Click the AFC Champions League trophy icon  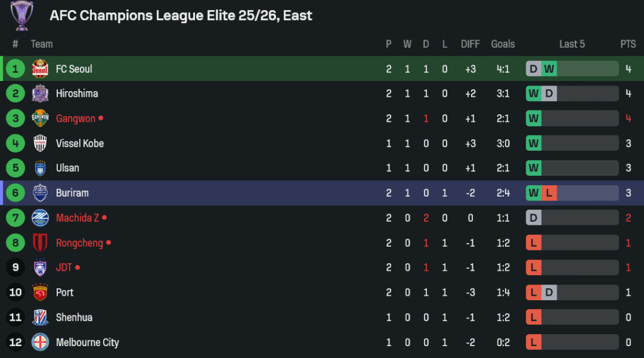22,16
